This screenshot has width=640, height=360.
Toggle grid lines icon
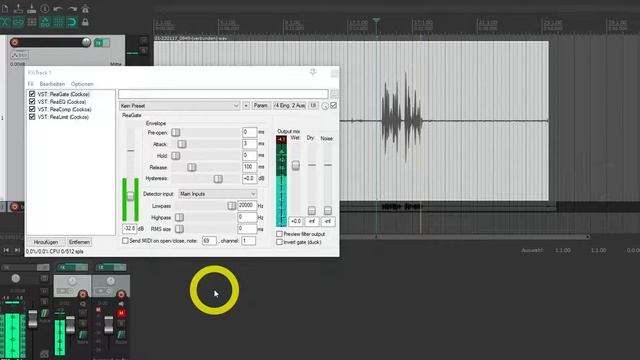(x=58, y=22)
